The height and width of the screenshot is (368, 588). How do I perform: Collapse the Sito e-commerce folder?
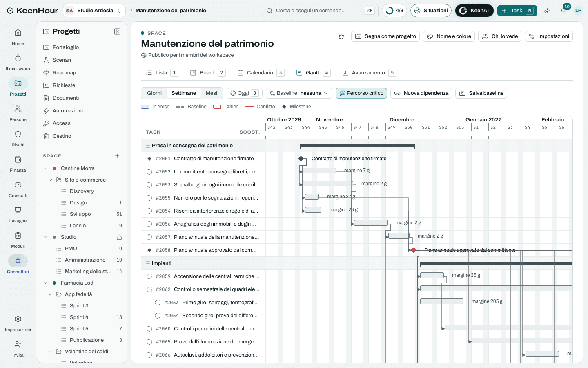[50, 180]
